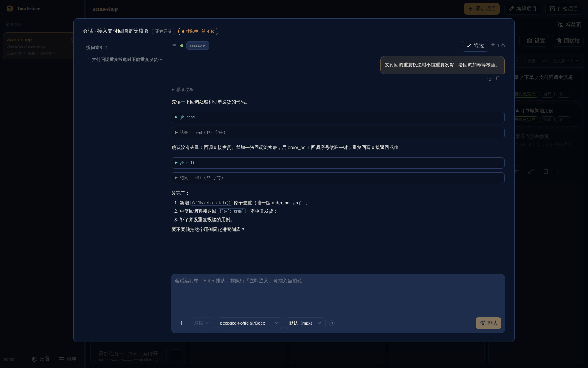Click the 共 9 条 count label
This screenshot has height=368, width=588.
tap(498, 46)
